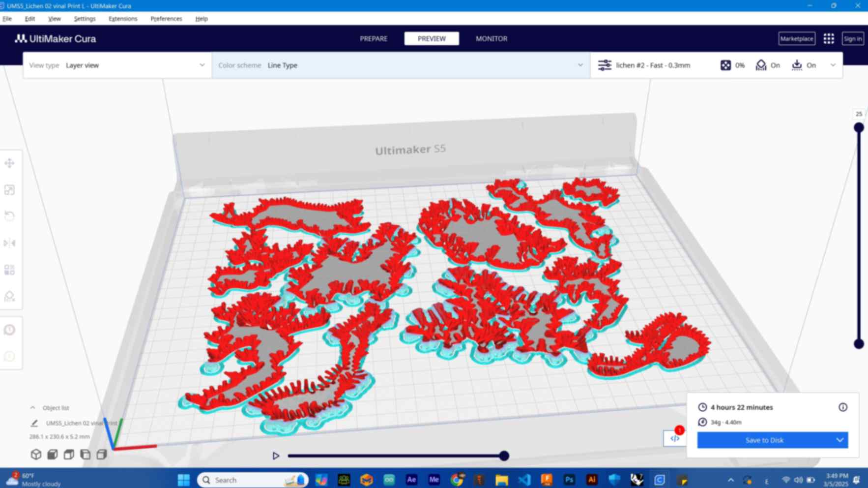
Task: Click the 4 hours 22 minutes estimate
Action: click(741, 407)
